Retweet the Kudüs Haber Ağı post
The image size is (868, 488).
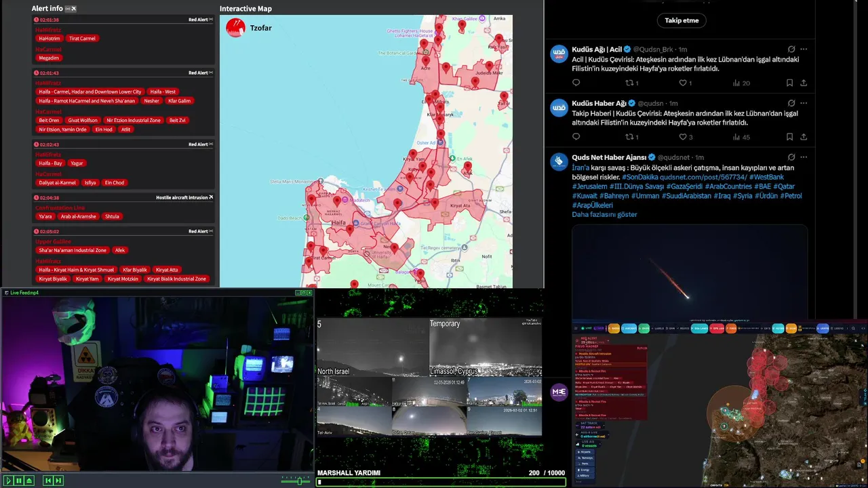point(631,137)
